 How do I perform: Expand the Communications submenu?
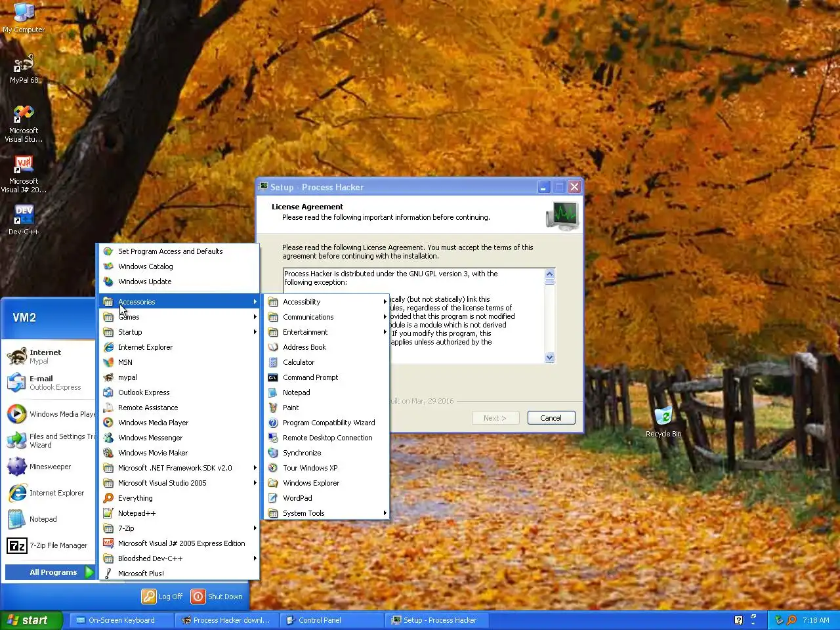point(327,317)
